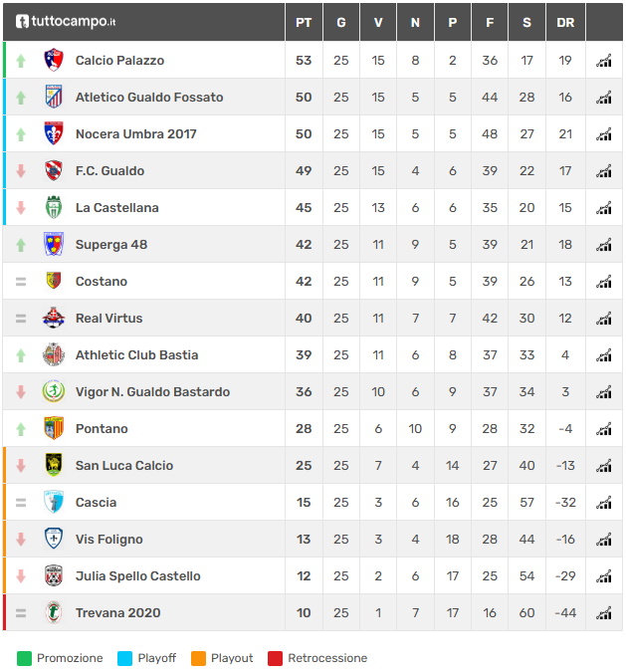This screenshot has height=672, width=626.
Task: Click the San Luca Calcio crest
Action: point(54,466)
